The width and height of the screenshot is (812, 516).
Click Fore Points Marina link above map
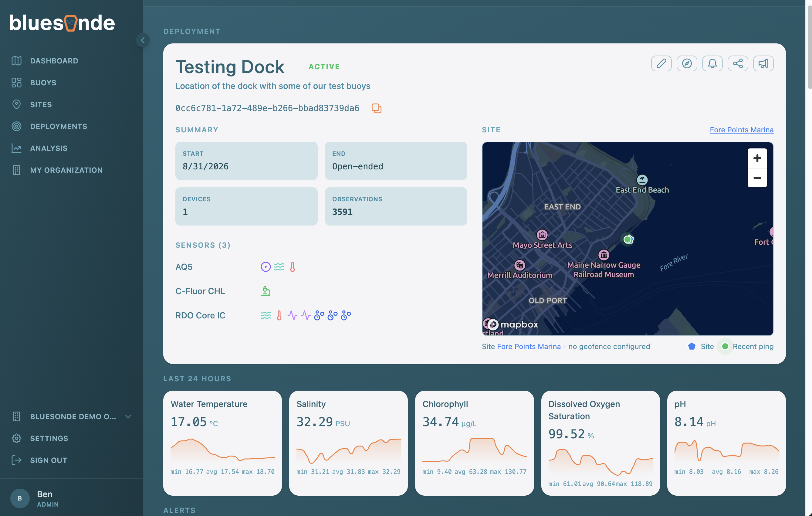coord(741,130)
